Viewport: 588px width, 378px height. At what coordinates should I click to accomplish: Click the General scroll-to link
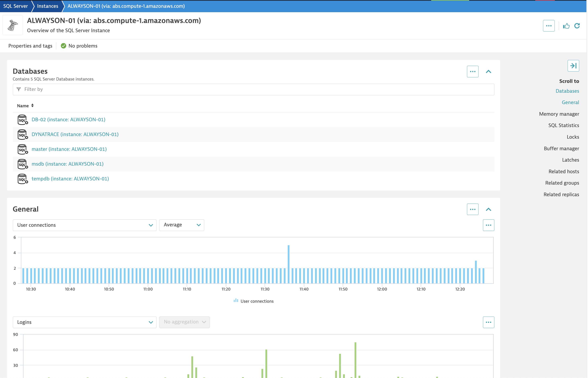(570, 102)
